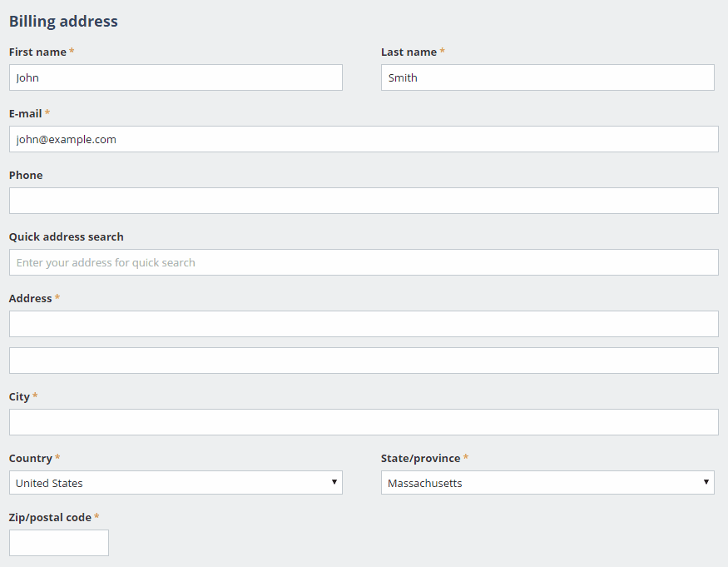Click the State/province label text
The image size is (728, 567).
tap(421, 458)
